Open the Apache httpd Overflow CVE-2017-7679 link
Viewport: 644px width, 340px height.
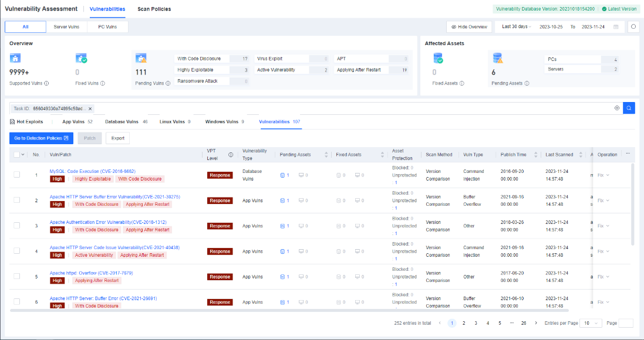click(x=91, y=273)
